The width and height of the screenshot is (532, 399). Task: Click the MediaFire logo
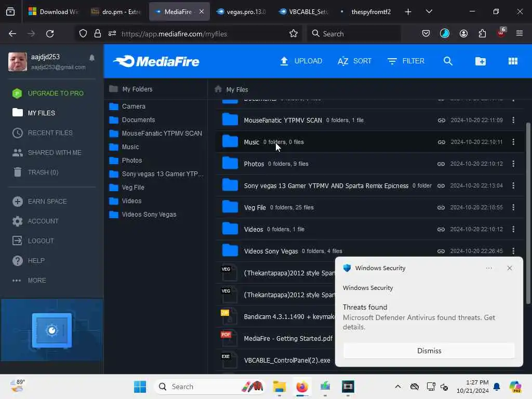[x=156, y=61]
